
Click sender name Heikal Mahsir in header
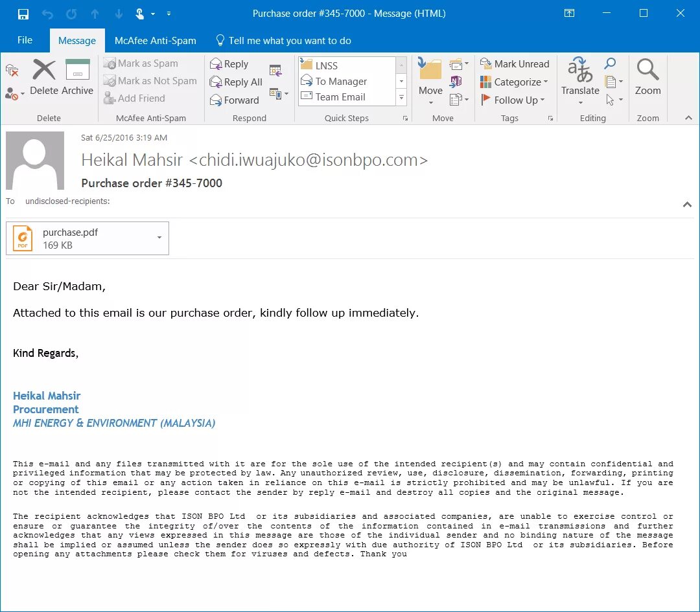point(132,160)
